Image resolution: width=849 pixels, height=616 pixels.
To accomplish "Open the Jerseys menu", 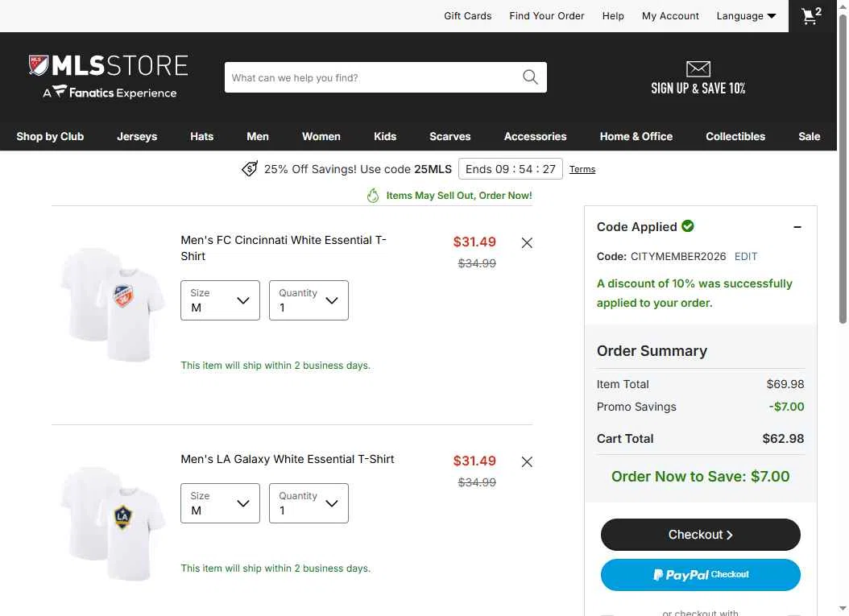I will [x=137, y=136].
